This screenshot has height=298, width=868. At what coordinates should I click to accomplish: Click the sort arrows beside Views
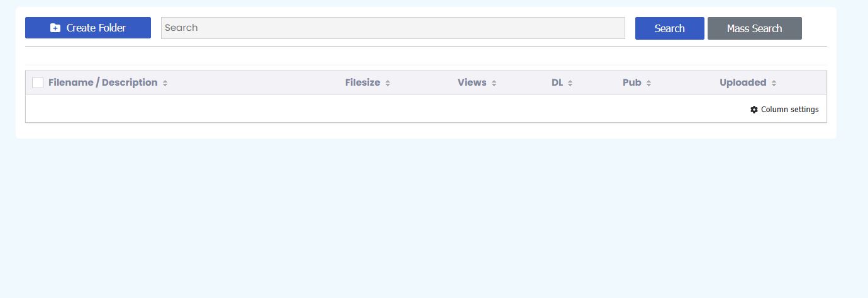tap(494, 83)
